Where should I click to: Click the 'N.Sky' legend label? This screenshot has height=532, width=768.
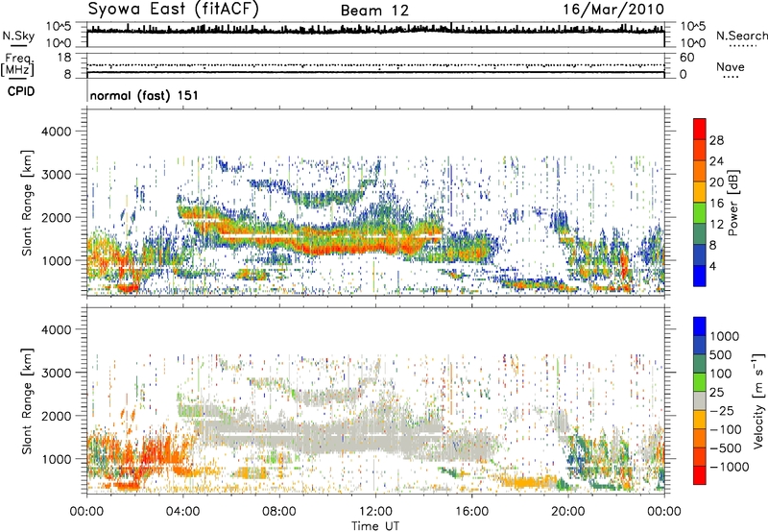coord(18,36)
